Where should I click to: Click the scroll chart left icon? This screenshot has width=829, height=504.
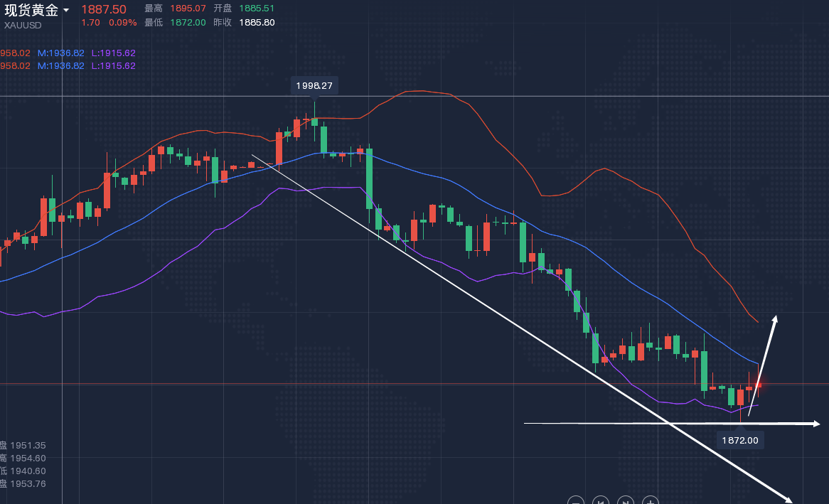pos(601,500)
